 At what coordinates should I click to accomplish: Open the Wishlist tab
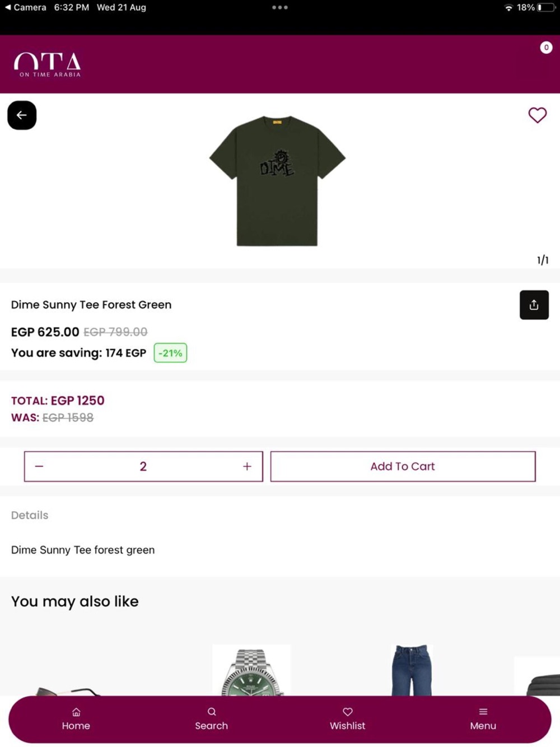347,719
